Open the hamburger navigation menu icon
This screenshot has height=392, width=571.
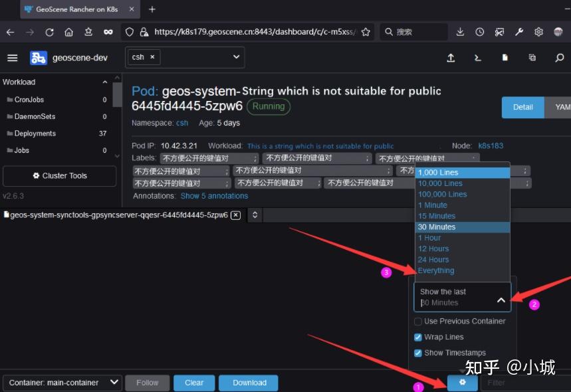click(x=12, y=57)
